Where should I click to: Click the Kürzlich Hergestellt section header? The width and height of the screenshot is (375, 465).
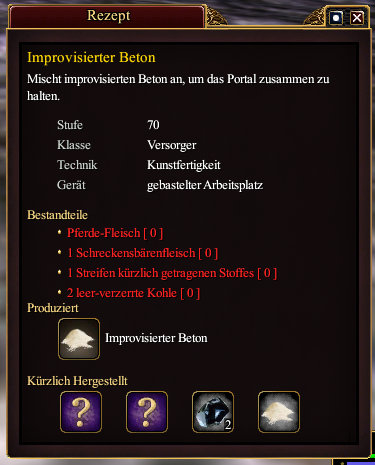77,381
